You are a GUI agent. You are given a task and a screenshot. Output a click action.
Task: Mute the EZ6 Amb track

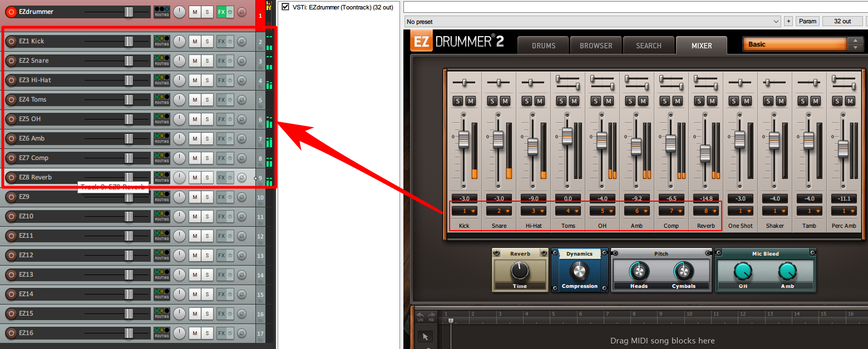[x=195, y=138]
